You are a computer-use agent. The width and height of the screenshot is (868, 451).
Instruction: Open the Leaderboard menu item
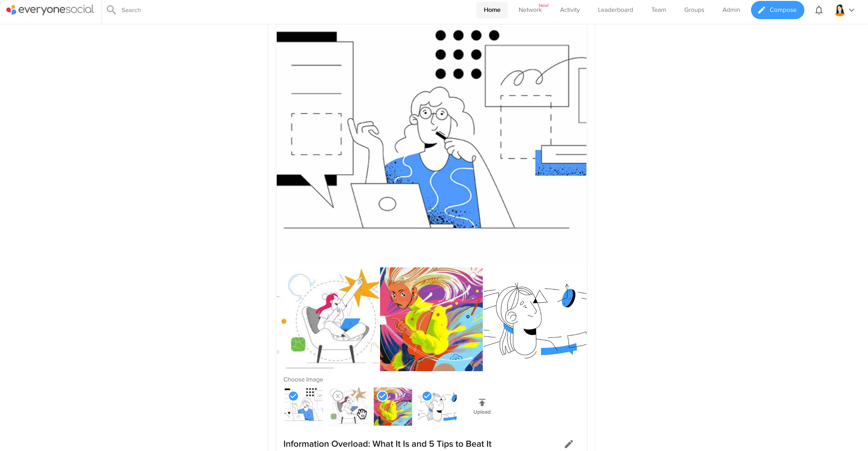click(614, 10)
